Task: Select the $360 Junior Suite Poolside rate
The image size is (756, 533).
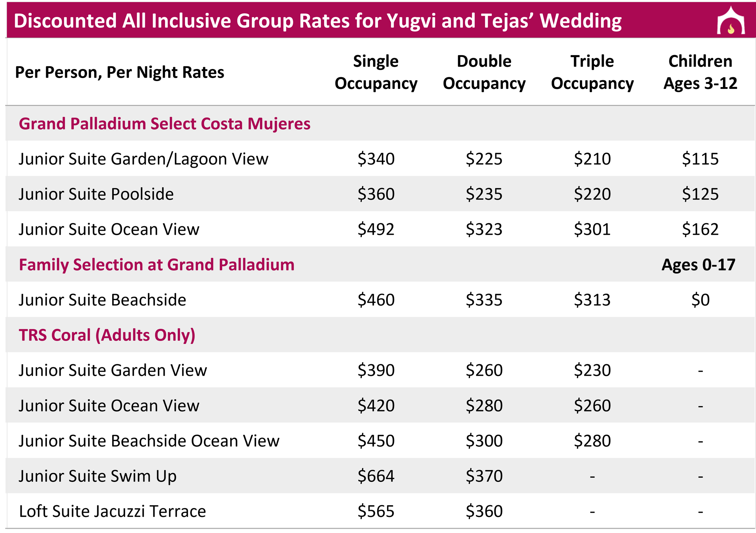Action: (x=376, y=194)
